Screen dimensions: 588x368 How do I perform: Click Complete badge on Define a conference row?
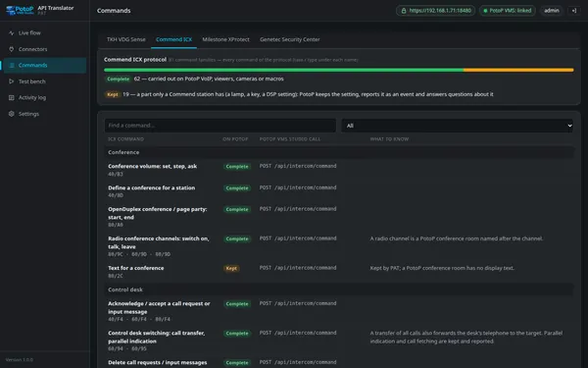(237, 188)
